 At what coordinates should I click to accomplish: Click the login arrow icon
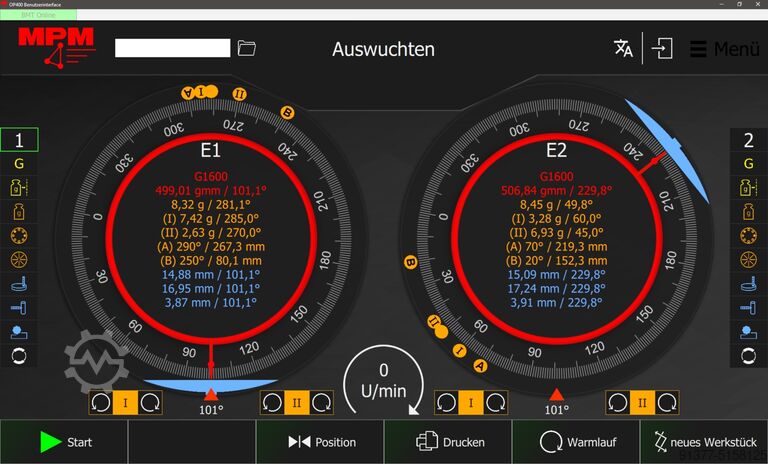(662, 49)
